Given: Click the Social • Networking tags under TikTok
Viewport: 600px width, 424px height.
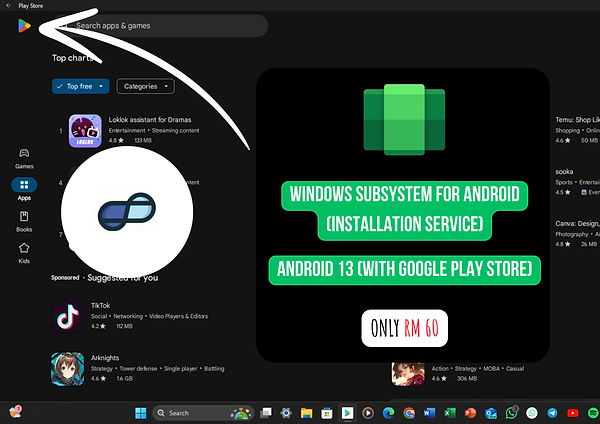Looking at the screenshot, I should 149,316.
